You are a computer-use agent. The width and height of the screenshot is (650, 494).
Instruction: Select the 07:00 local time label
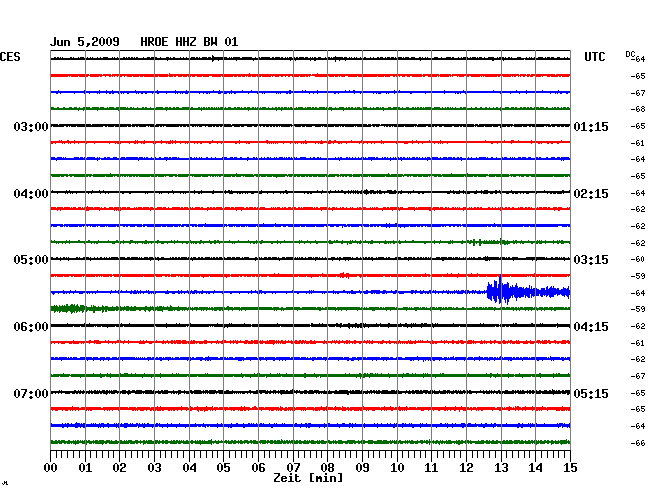(31, 393)
